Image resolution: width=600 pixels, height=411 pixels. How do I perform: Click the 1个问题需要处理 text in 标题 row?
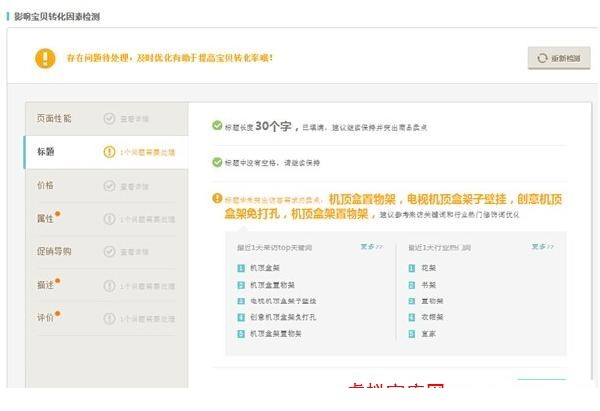pos(147,152)
